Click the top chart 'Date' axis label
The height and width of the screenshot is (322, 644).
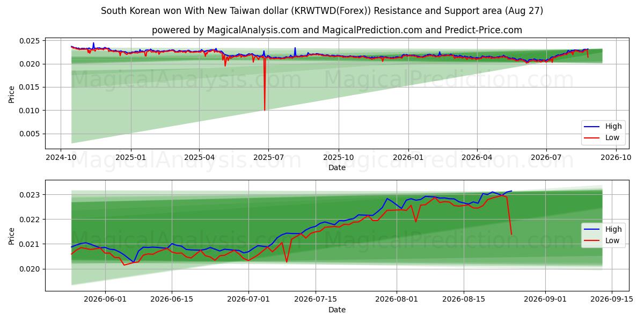pos(336,167)
